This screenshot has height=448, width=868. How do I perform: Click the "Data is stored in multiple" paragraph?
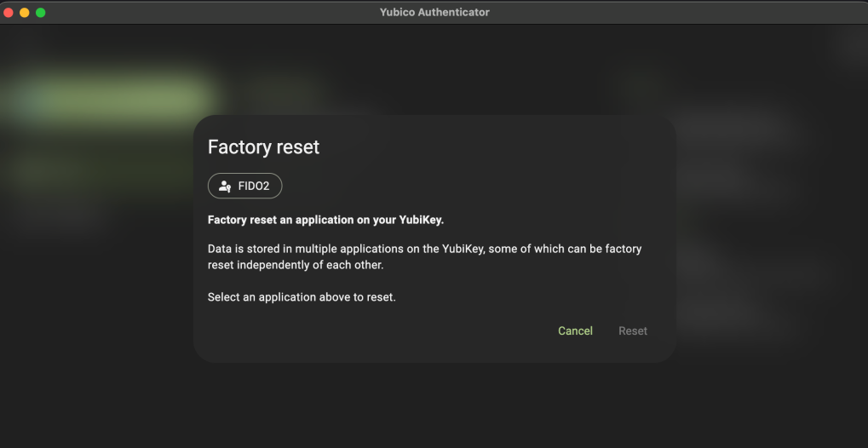424,256
